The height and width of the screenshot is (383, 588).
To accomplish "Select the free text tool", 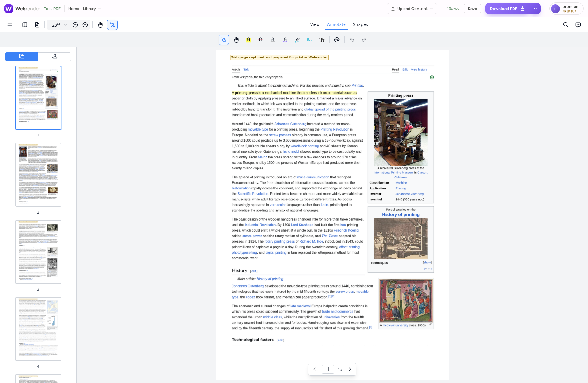I will point(322,40).
